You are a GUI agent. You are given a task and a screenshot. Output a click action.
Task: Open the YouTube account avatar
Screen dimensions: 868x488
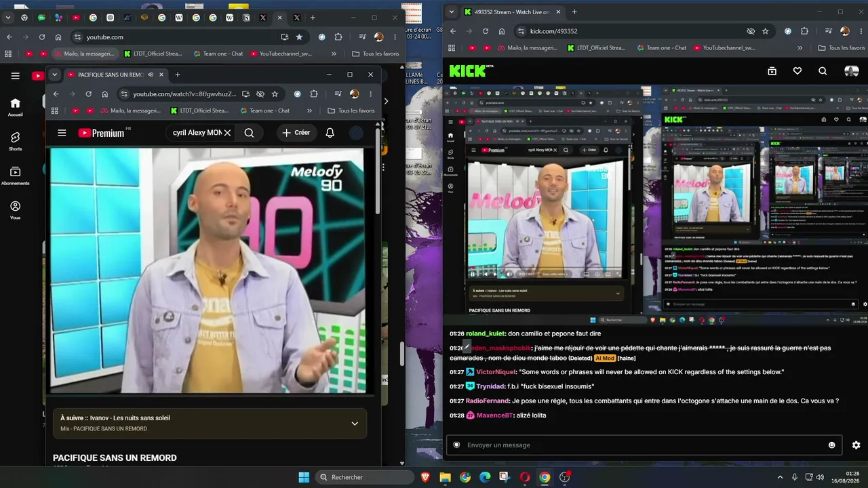[x=356, y=133]
